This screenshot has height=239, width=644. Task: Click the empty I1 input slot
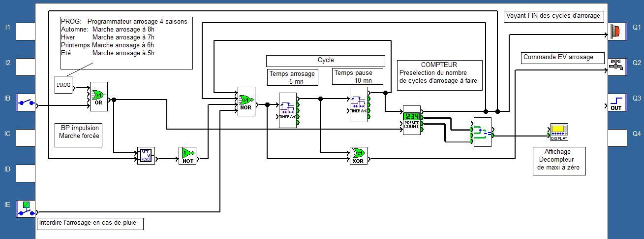[x=26, y=32]
